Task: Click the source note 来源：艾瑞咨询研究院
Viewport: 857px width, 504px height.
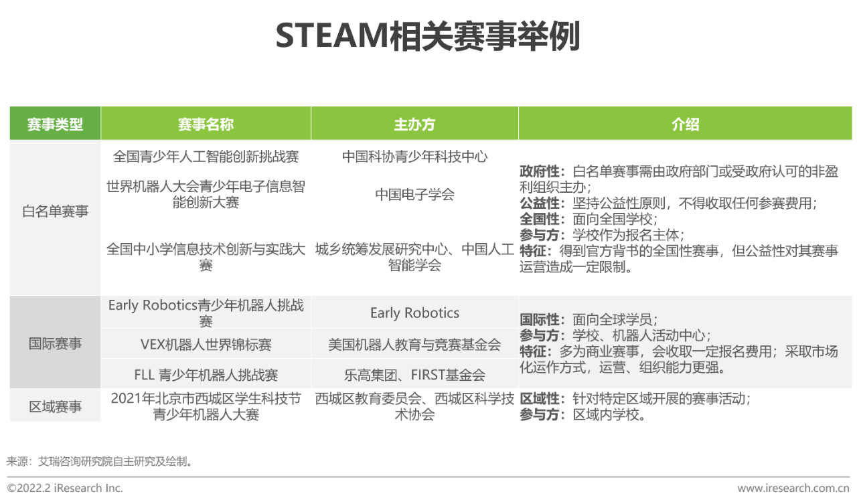Action: (x=101, y=461)
